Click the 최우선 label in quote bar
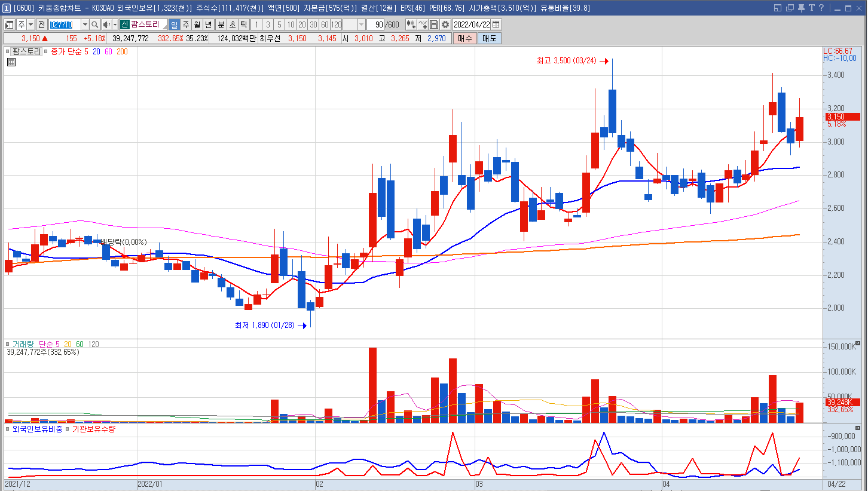 click(x=269, y=38)
